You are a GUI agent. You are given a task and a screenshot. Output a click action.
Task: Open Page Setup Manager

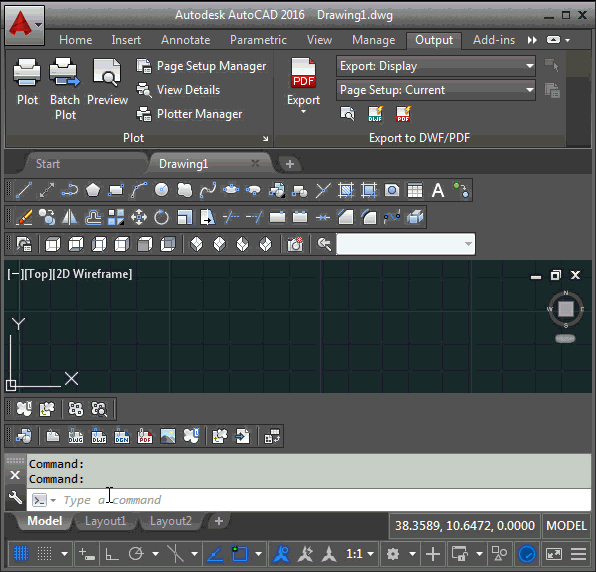[x=201, y=66]
